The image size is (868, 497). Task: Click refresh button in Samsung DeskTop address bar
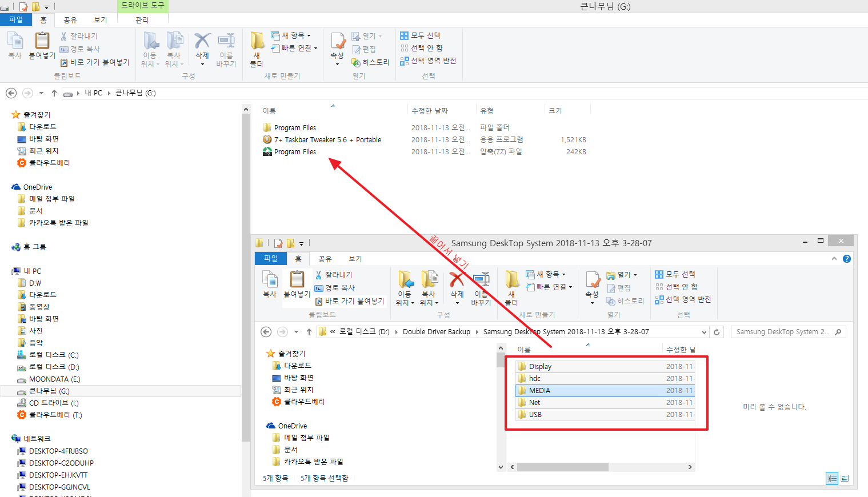point(717,332)
